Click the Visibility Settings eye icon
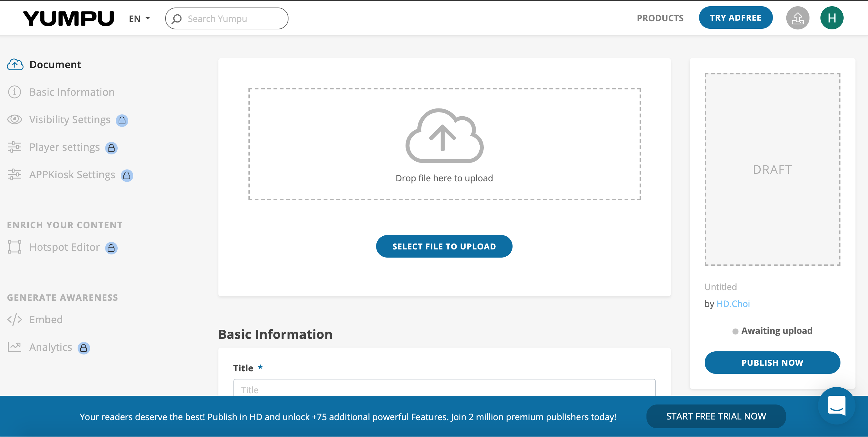 click(x=14, y=119)
